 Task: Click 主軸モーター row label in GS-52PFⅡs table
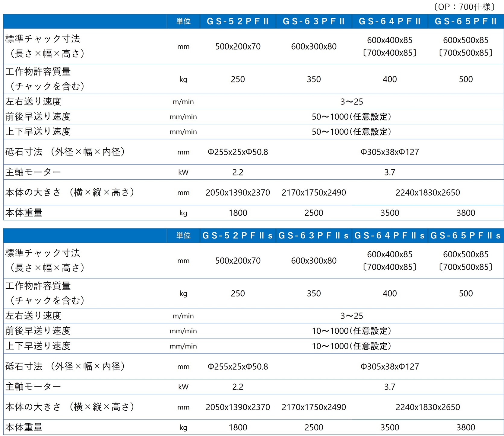pos(33,387)
